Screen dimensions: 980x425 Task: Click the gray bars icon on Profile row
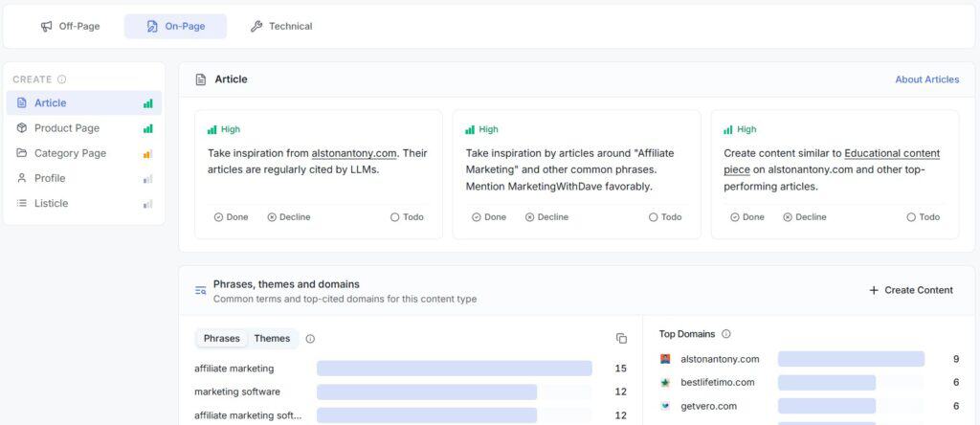click(x=148, y=179)
